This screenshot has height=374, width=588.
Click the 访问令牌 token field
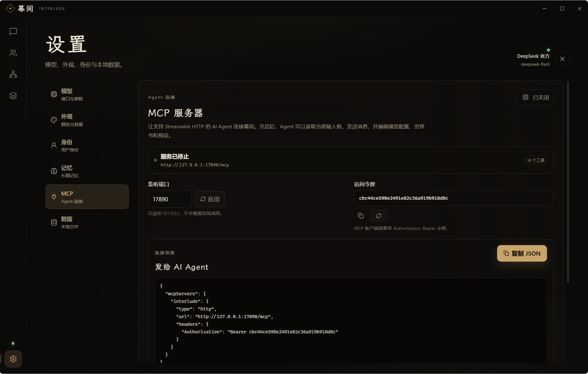pos(454,198)
